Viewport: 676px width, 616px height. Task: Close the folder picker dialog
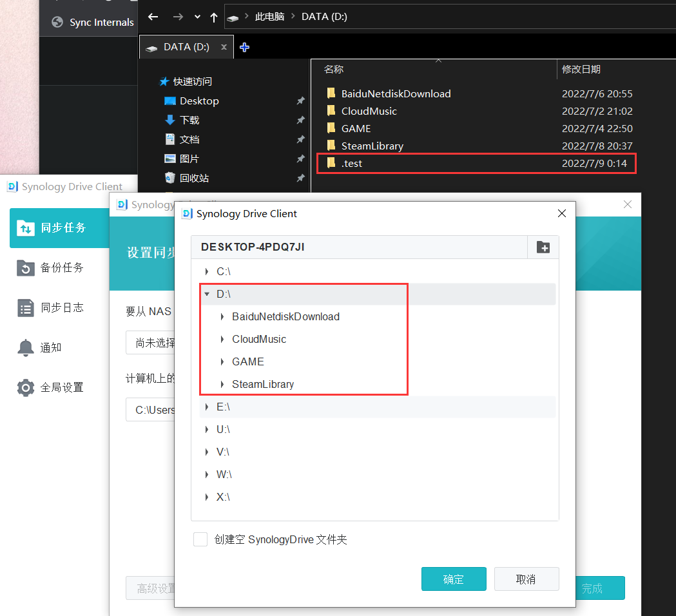point(562,213)
